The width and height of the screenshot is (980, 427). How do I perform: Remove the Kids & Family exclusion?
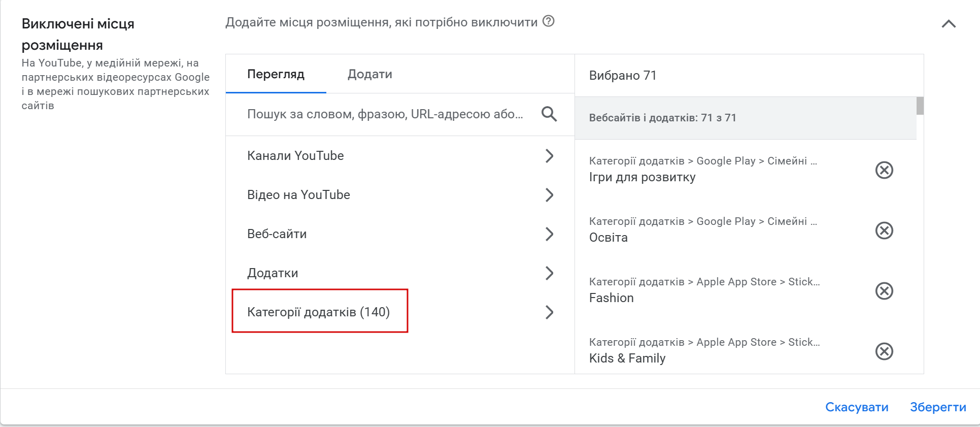pos(884,351)
